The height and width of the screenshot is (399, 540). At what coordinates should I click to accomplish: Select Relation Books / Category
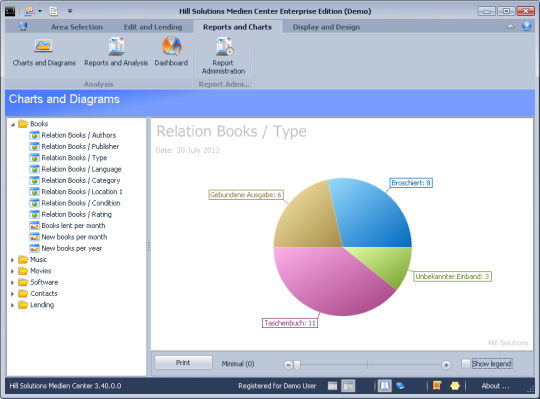pos(81,180)
